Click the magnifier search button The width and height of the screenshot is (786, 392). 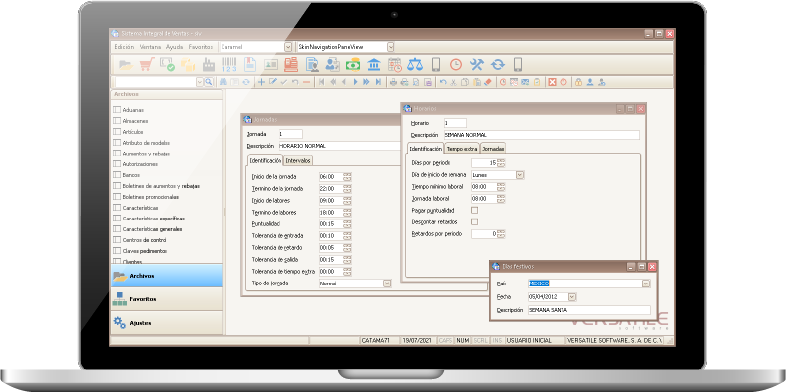click(209, 82)
